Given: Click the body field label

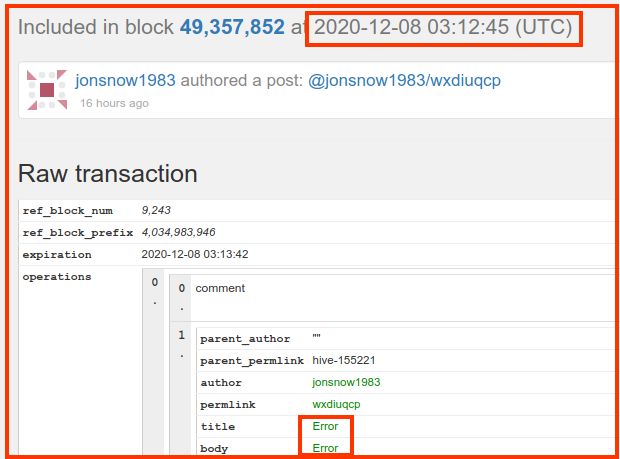Looking at the screenshot, I should 214,449.
